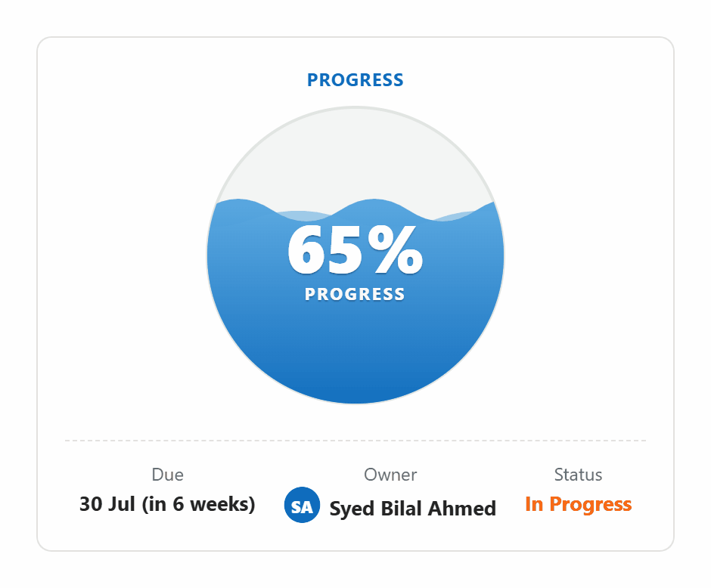Click the dark blue bottom of gauge
Image resolution: width=711 pixels, height=588 pixels.
click(x=355, y=371)
